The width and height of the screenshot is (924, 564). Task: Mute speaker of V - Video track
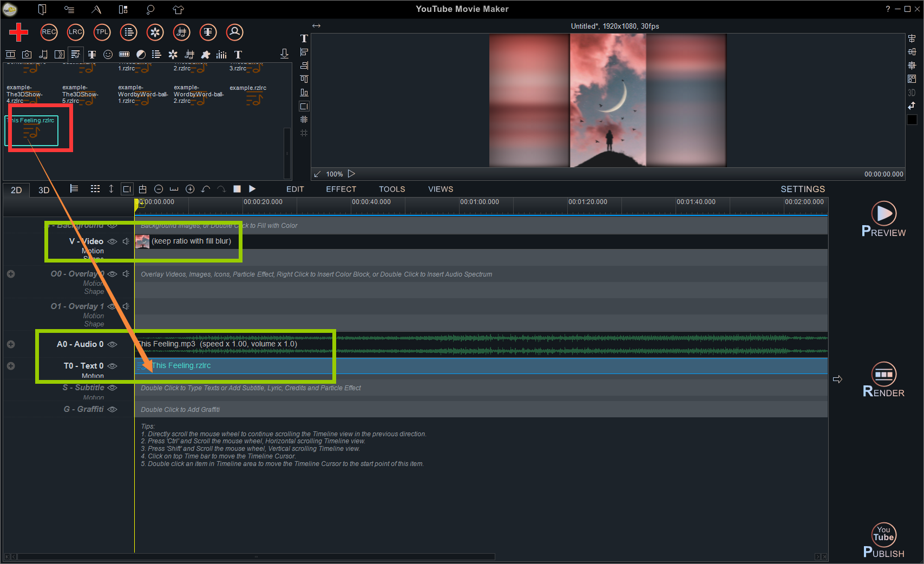pyautogui.click(x=126, y=241)
